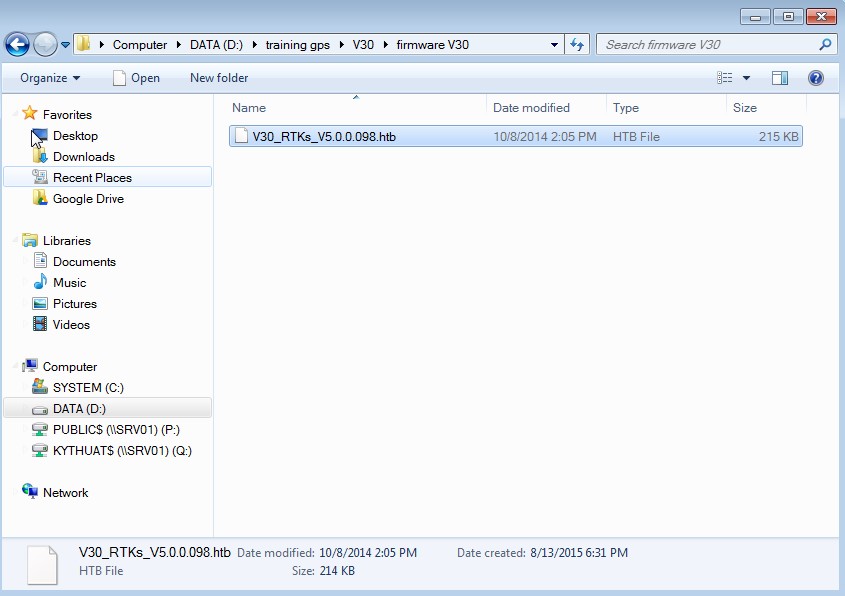Select the training gps breadcrumb segment

[x=297, y=45]
